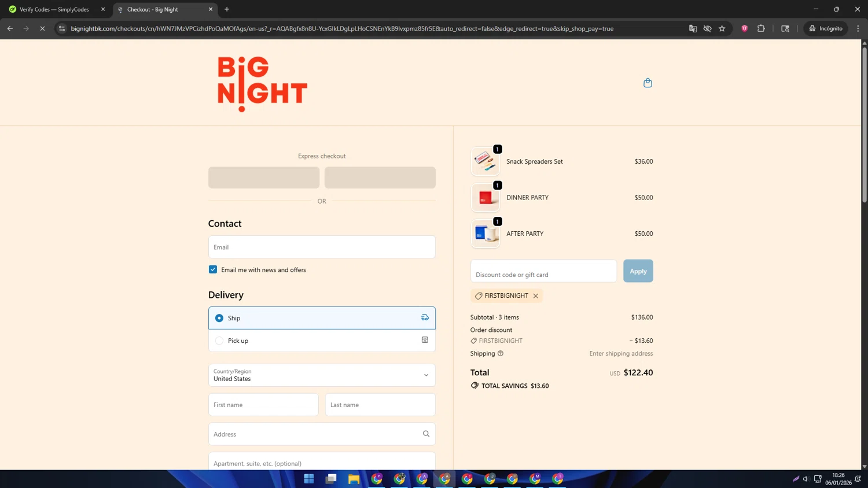
Task: Click the Apartment, suite optional field
Action: [x=322, y=461]
